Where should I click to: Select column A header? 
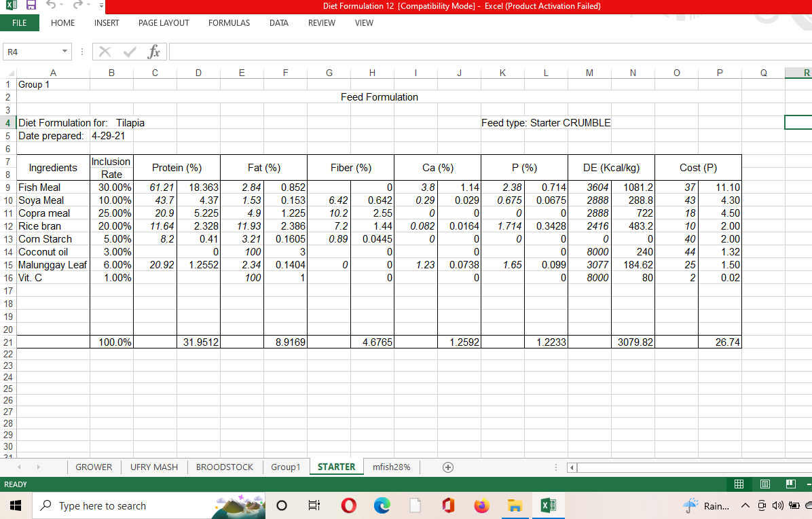53,73
